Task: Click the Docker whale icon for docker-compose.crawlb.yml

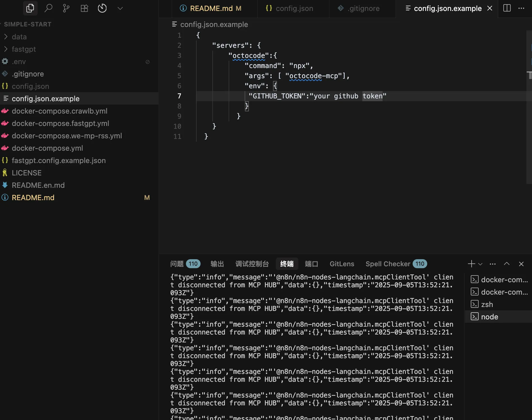Action: [x=5, y=111]
